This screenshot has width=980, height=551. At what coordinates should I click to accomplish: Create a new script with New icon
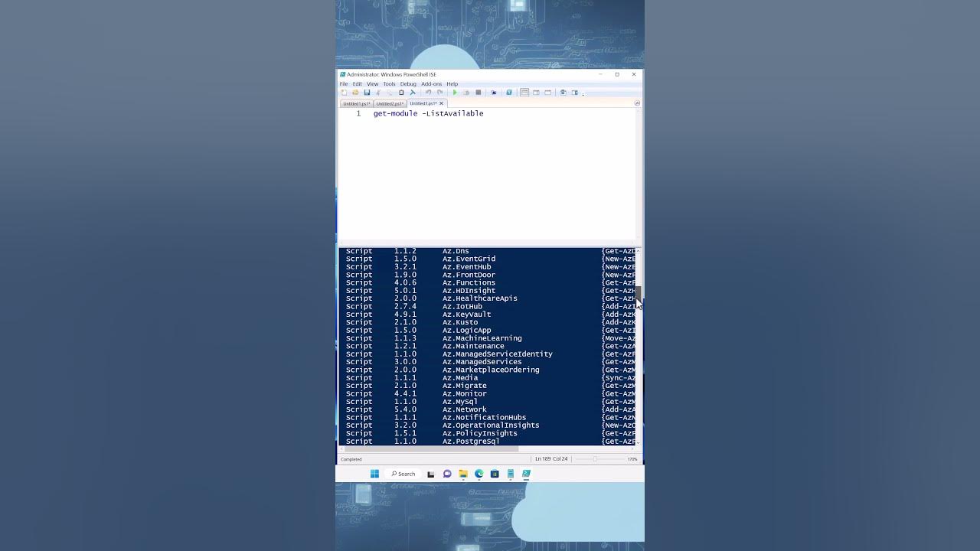(x=344, y=93)
